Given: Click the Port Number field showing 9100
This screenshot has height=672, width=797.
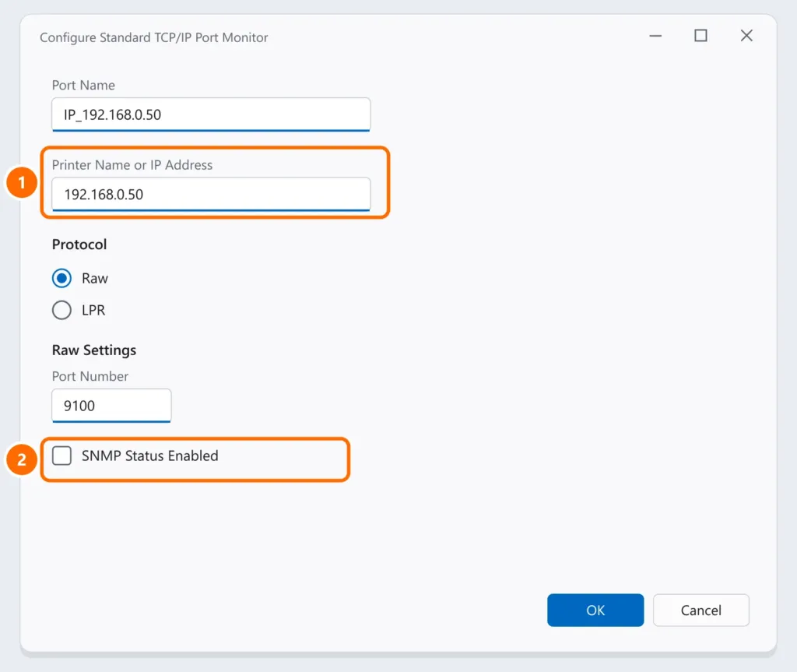Looking at the screenshot, I should 111,406.
